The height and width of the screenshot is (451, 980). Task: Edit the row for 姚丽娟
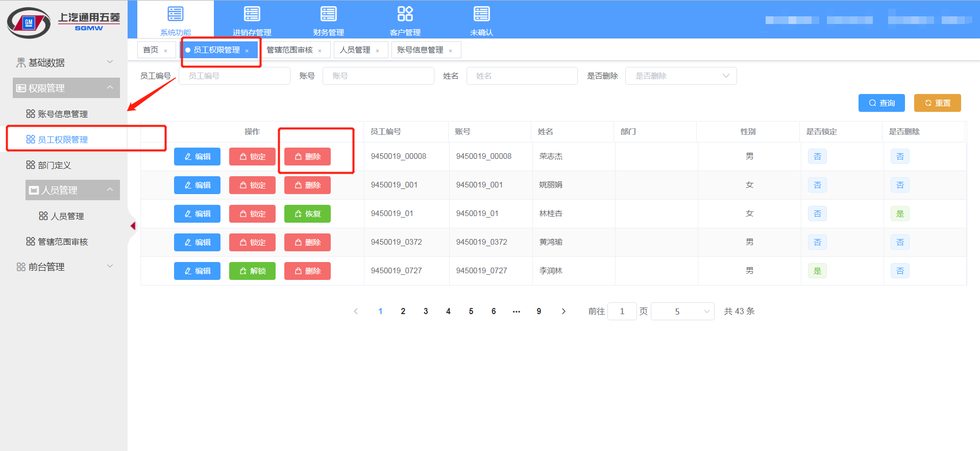197,185
